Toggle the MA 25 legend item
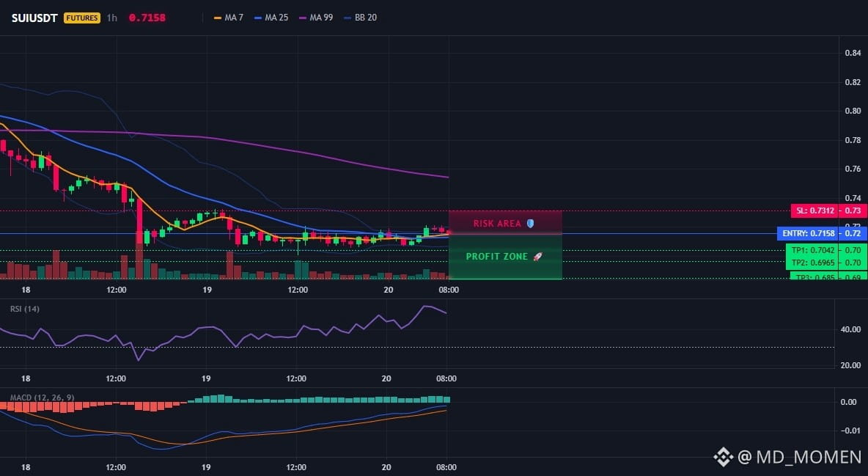868x476 pixels. (271, 18)
